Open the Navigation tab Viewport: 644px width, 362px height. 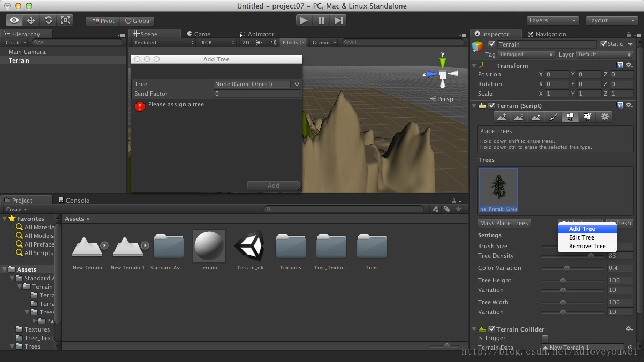(x=547, y=34)
